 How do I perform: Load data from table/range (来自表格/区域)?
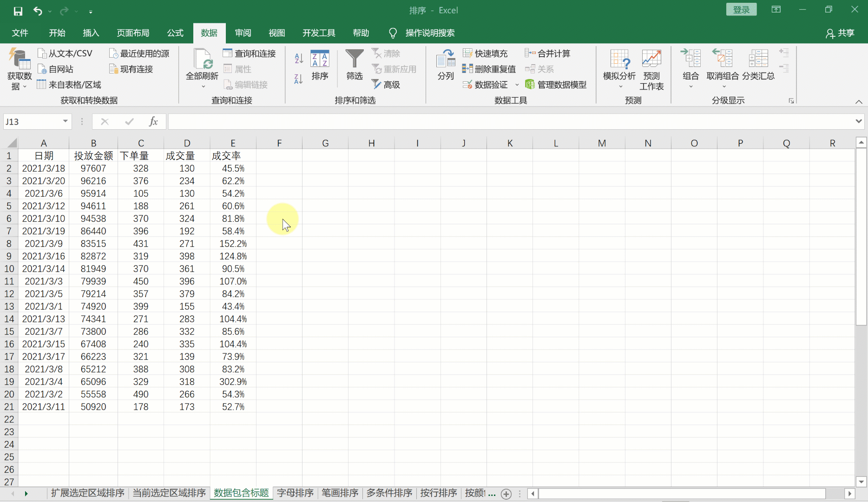point(69,85)
